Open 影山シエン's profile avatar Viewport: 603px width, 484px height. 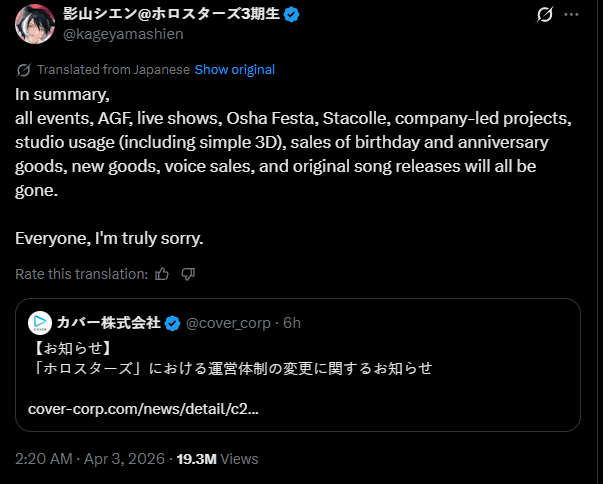pos(35,24)
